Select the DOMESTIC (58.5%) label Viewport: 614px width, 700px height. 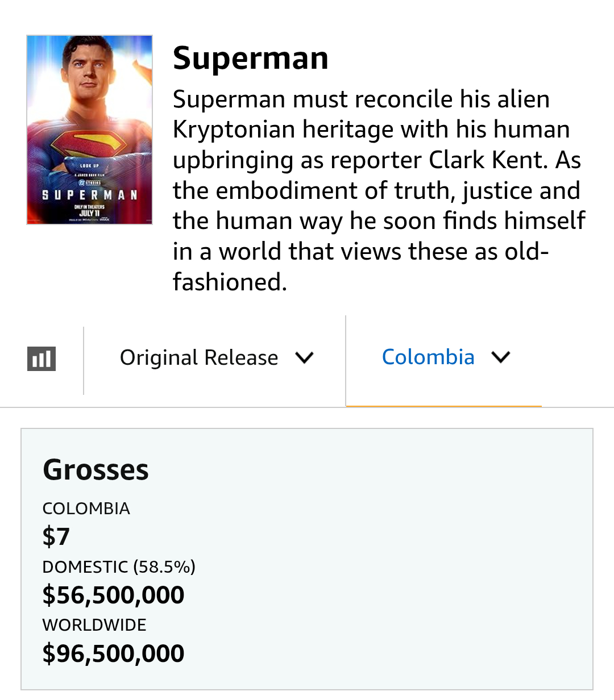point(119,567)
